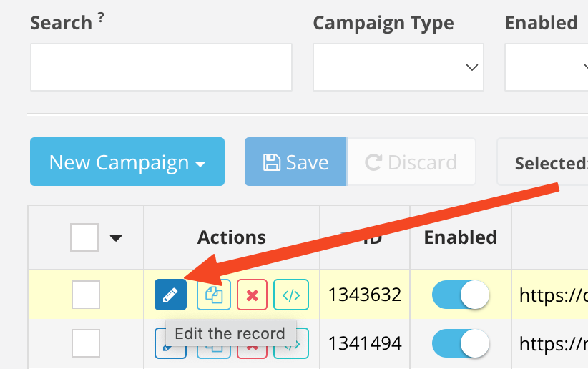Select checkbox for row 1343632
Image resolution: width=588 pixels, height=369 pixels.
pyautogui.click(x=86, y=295)
